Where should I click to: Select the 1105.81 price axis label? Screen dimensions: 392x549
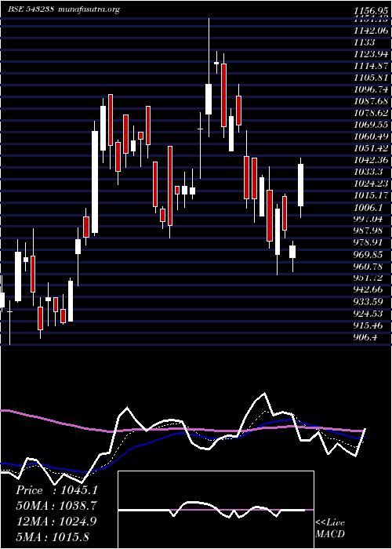coord(372,78)
